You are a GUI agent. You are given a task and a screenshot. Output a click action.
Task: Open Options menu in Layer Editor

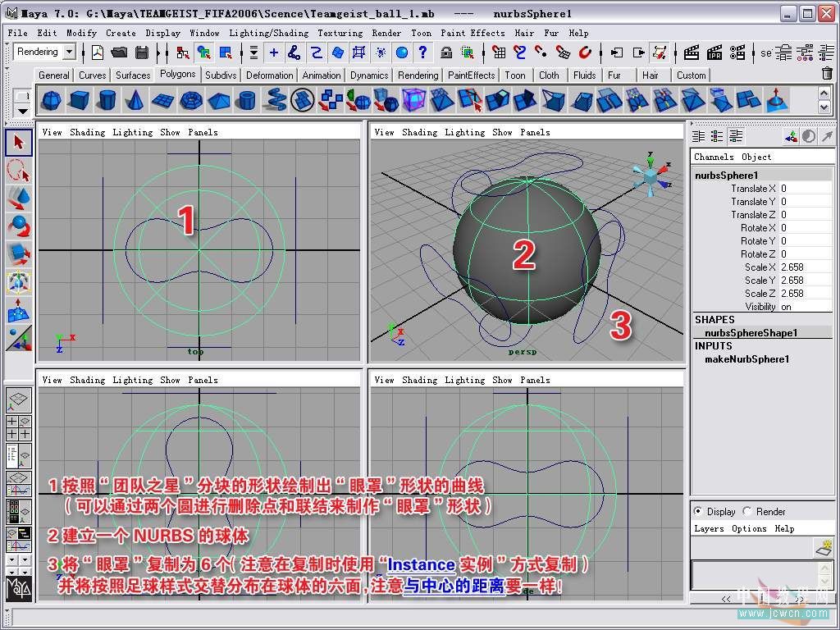(749, 529)
